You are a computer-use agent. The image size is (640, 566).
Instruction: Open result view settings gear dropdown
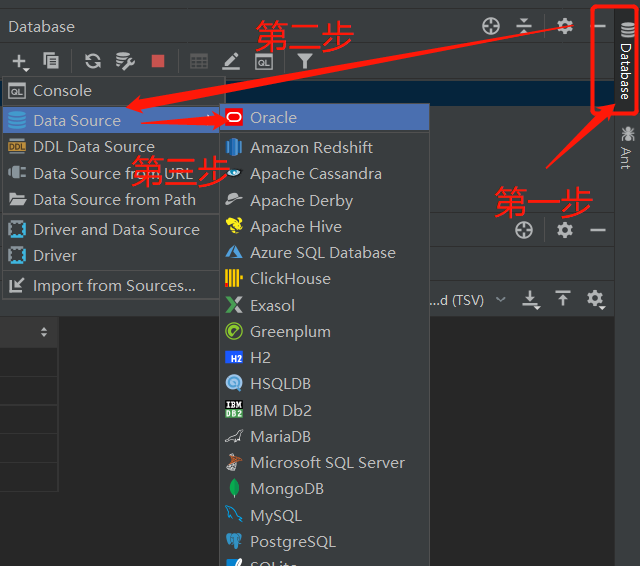point(596,300)
